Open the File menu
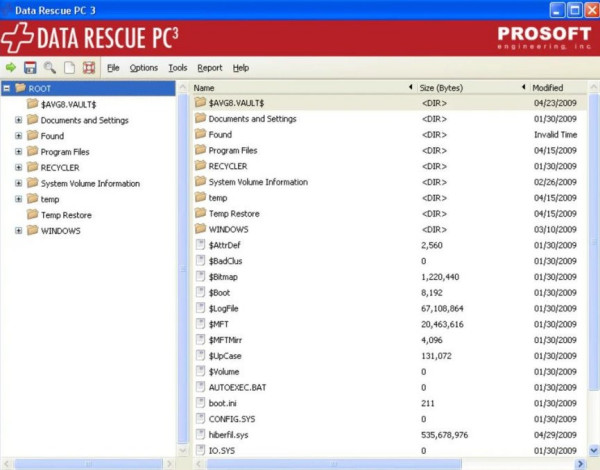600x470 pixels. pyautogui.click(x=113, y=67)
